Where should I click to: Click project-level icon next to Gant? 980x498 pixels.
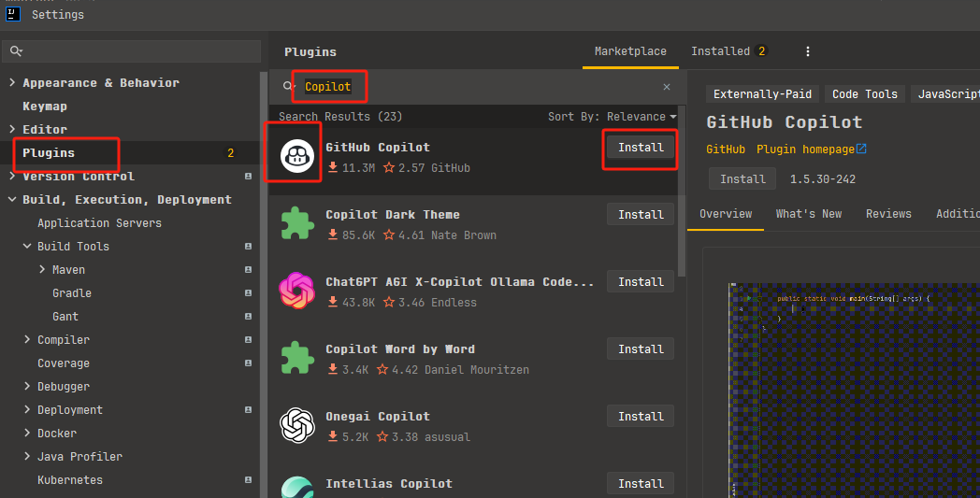248,316
